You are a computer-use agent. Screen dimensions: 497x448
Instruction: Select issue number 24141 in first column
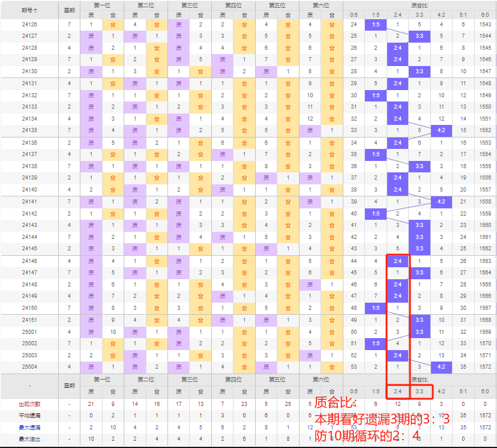(29, 202)
